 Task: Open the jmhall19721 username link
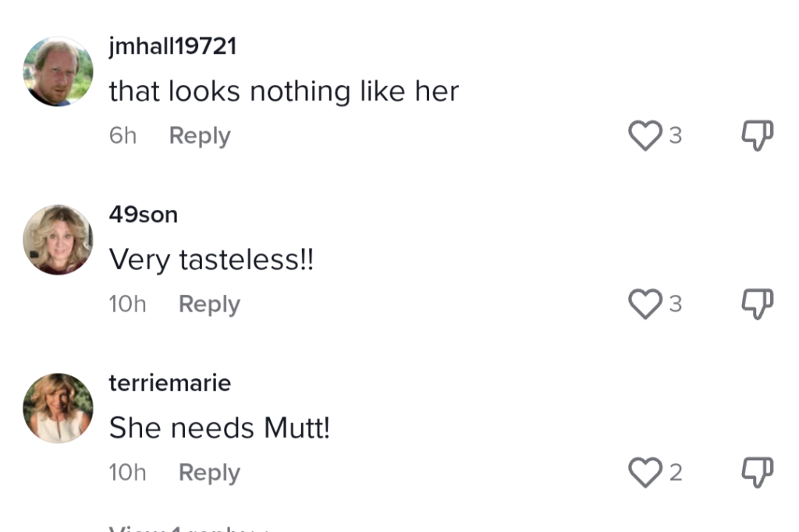pyautogui.click(x=172, y=47)
